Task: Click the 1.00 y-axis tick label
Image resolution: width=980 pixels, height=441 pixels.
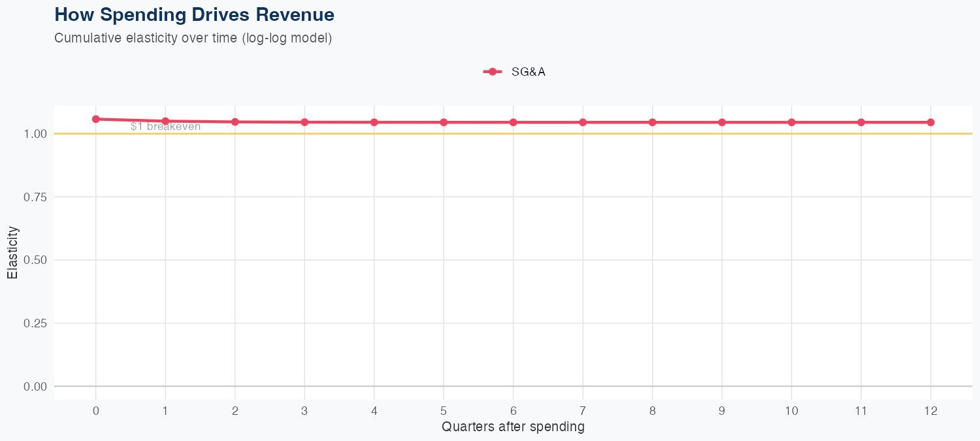Action: [x=35, y=134]
